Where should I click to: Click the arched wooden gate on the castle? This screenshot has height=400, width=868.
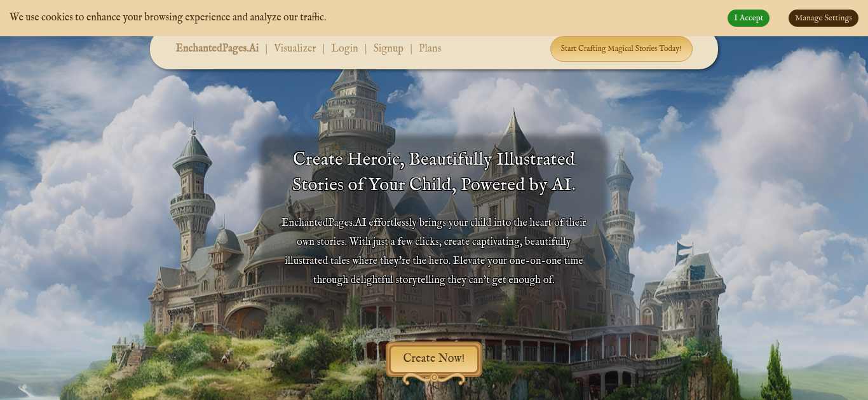245,322
